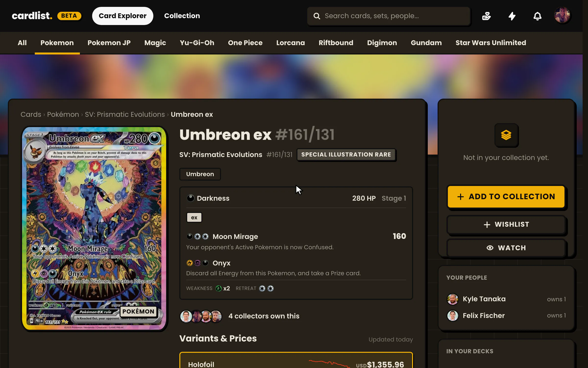
Task: Click the ex tag badge
Action: point(194,217)
